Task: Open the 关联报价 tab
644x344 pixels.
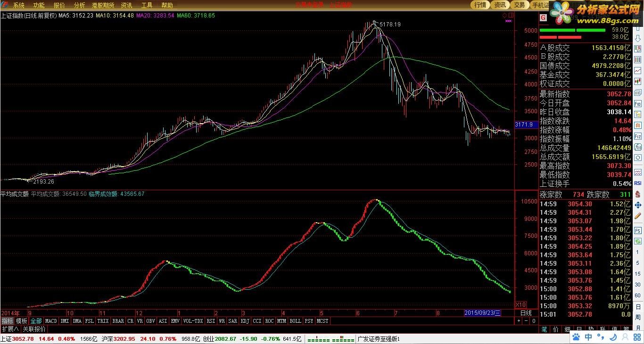Action: pos(34,329)
